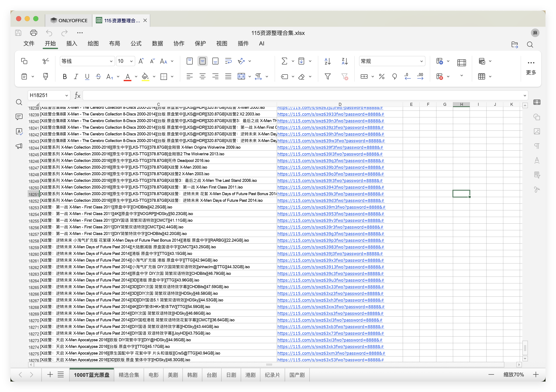Apply percent style format
Screen dimensions: 556x392
(382, 76)
